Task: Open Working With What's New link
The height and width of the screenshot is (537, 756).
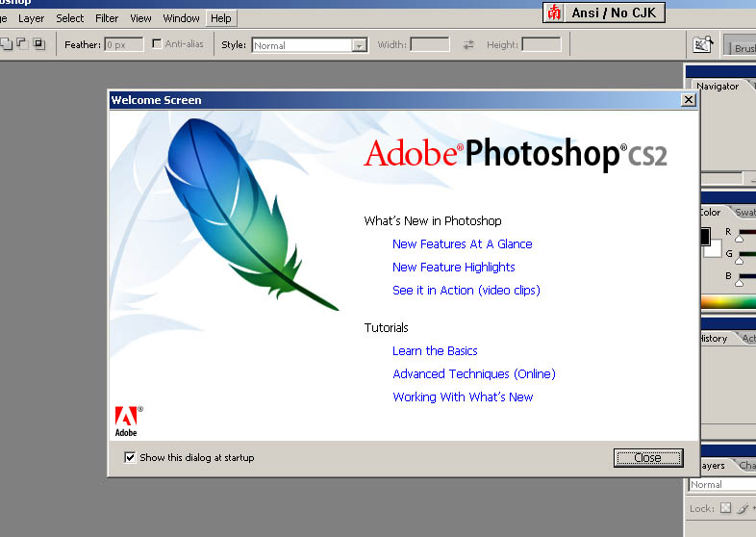Action: pos(463,396)
